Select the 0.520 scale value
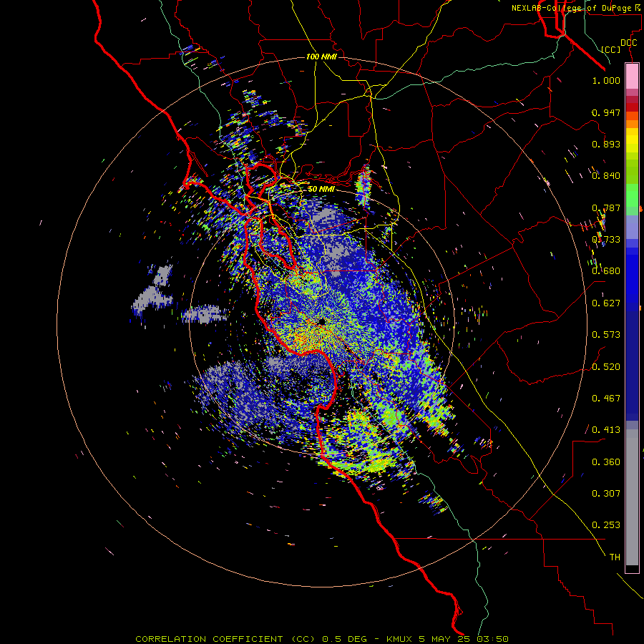The height and width of the screenshot is (644, 644). [x=606, y=367]
